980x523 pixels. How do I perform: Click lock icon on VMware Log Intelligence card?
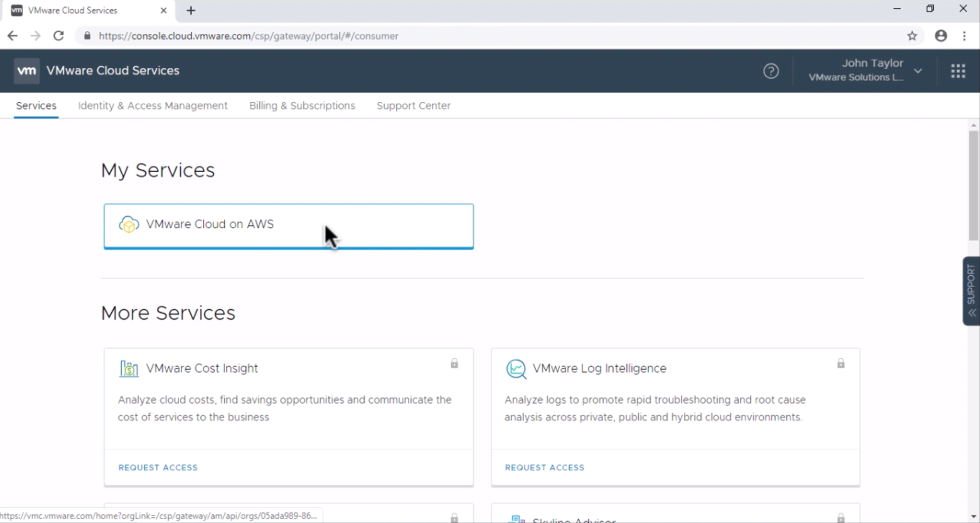pyautogui.click(x=841, y=364)
